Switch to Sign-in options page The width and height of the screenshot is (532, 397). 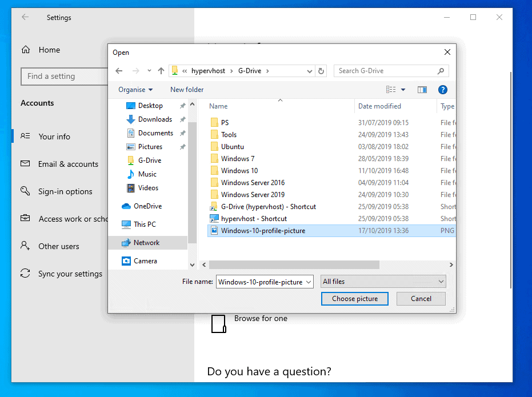[x=65, y=191]
